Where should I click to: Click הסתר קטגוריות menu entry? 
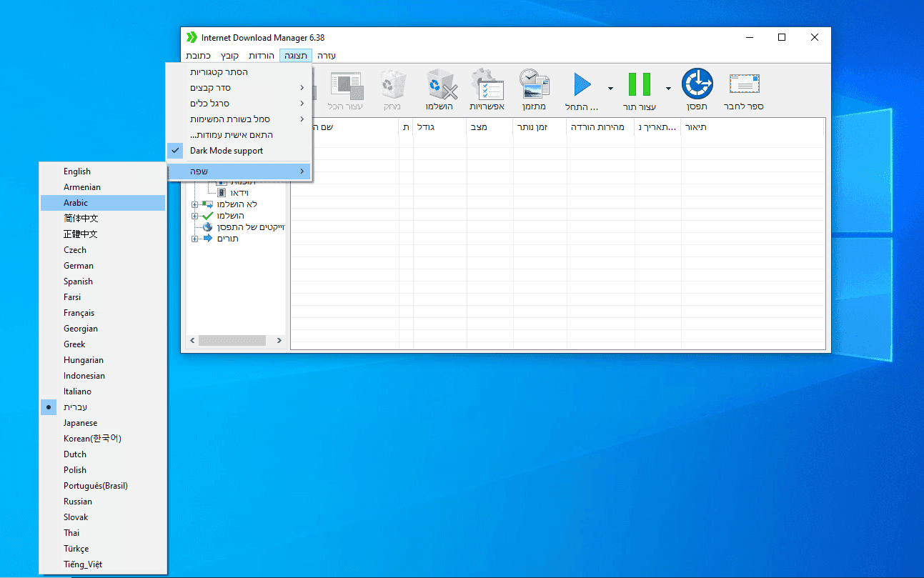tap(239, 72)
